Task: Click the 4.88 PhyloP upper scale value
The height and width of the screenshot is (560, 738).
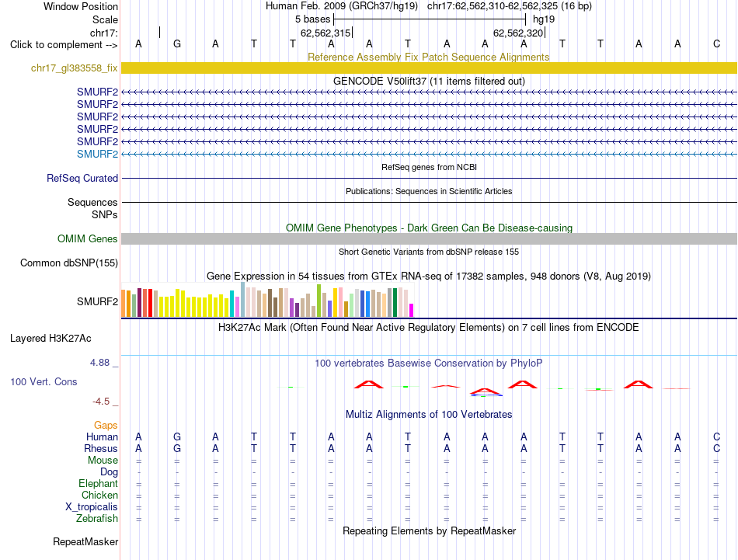Action: pyautogui.click(x=99, y=363)
